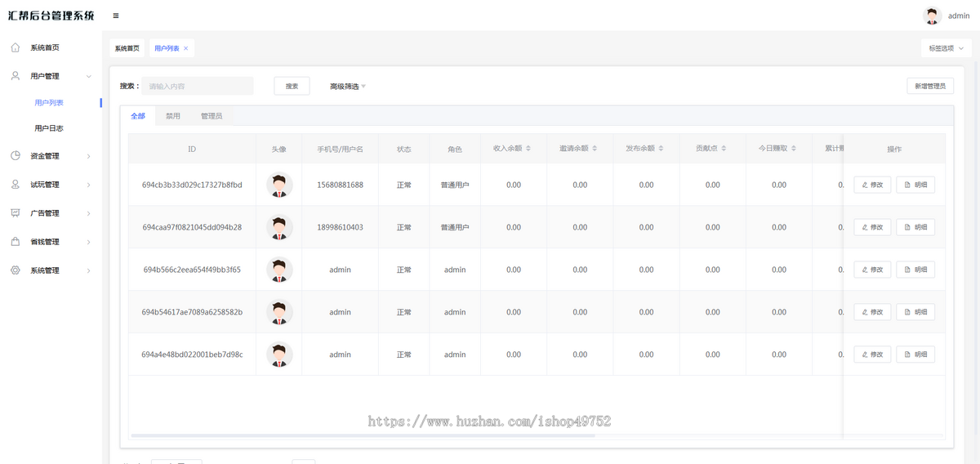Expand the 广告管理 sidebar menu
The height and width of the screenshot is (464, 980).
[89, 213]
